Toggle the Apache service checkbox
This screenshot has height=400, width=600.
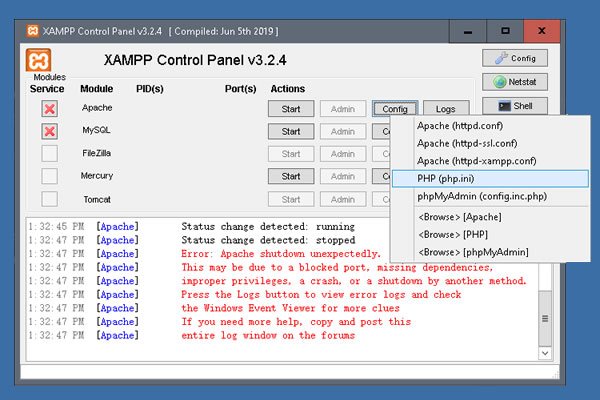pos(50,109)
